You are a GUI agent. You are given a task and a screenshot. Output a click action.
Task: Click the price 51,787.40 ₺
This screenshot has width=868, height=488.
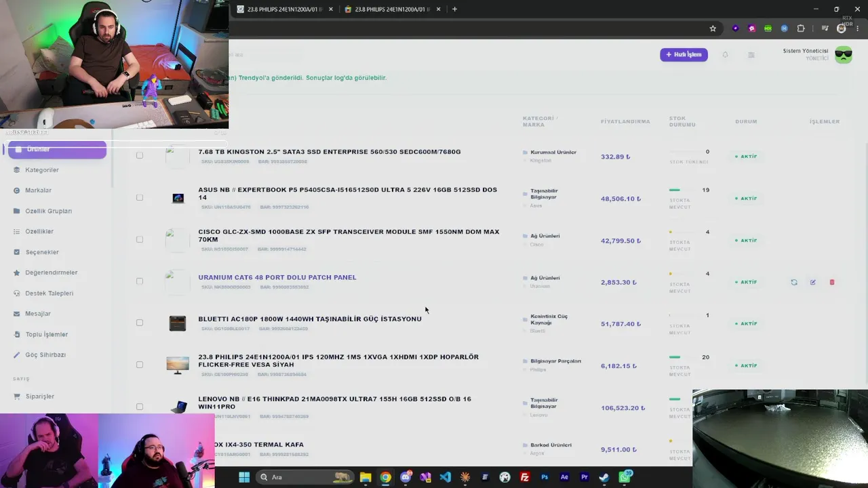(620, 324)
